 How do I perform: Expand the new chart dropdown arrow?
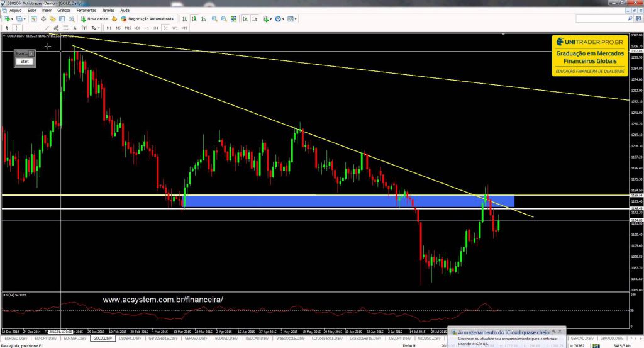pyautogui.click(x=12, y=19)
